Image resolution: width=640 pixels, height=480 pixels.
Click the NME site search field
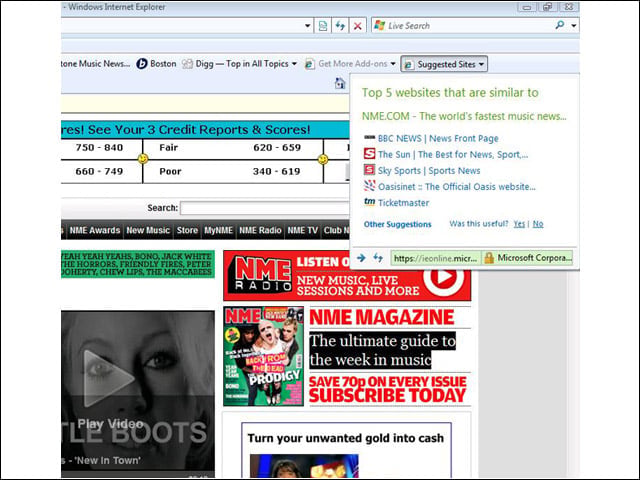pyautogui.click(x=265, y=208)
